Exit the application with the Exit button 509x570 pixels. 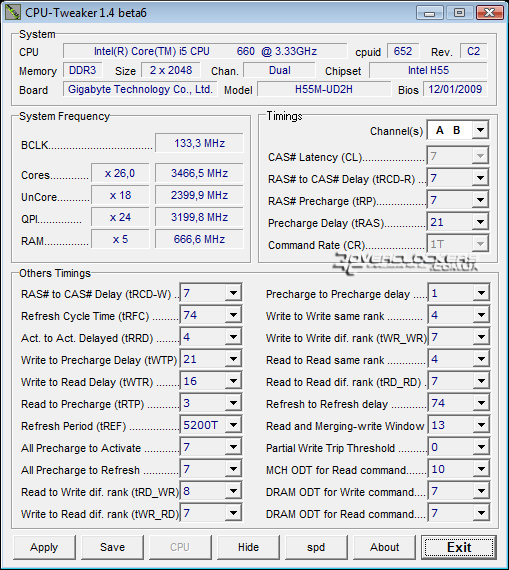[x=459, y=547]
